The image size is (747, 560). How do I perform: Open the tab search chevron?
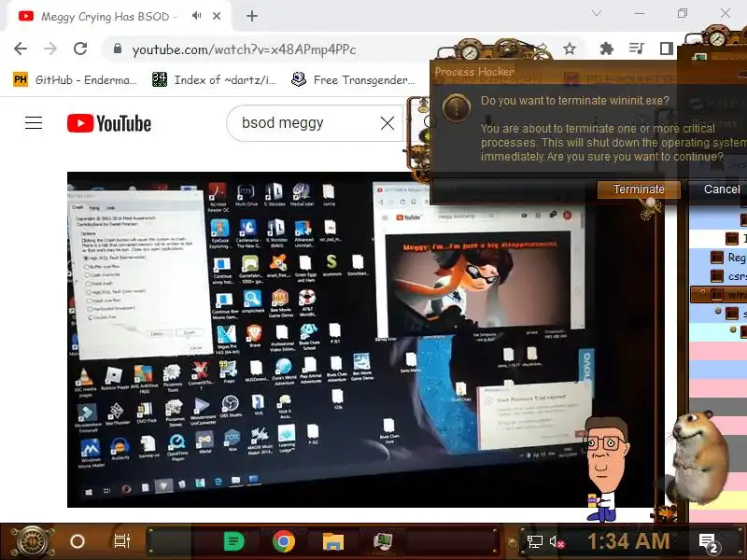tap(597, 13)
